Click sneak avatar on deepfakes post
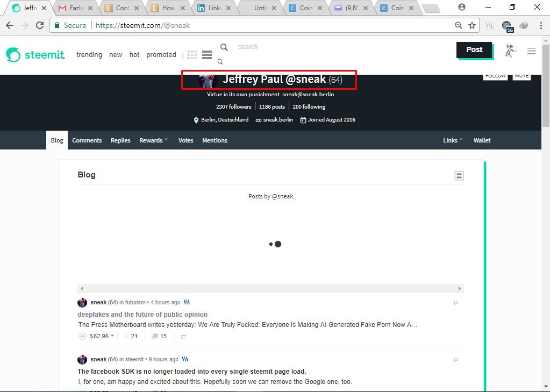The height and width of the screenshot is (392, 550). pos(82,303)
